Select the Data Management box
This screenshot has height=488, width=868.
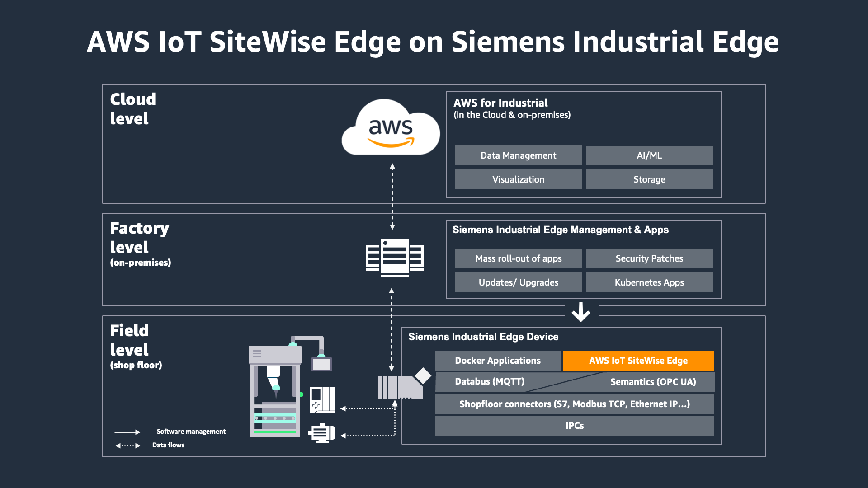518,155
